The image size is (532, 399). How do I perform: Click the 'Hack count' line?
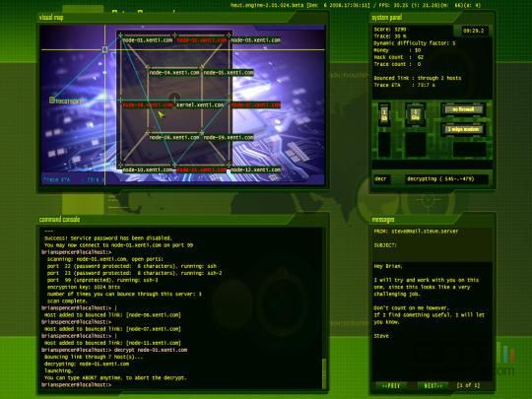399,57
